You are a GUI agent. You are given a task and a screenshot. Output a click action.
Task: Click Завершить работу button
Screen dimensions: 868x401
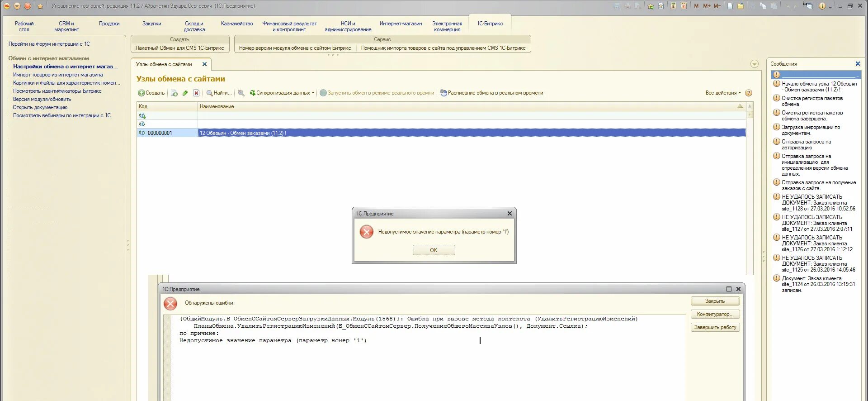(x=715, y=327)
